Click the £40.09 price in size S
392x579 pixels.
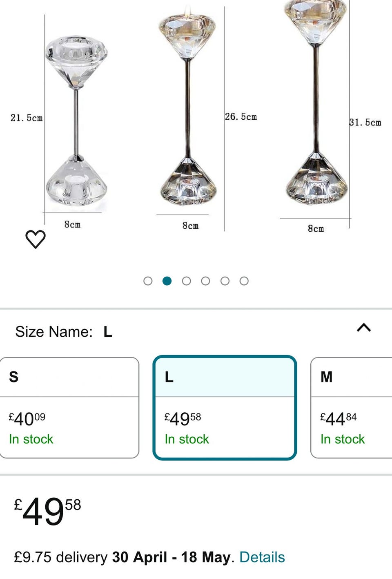[27, 419]
